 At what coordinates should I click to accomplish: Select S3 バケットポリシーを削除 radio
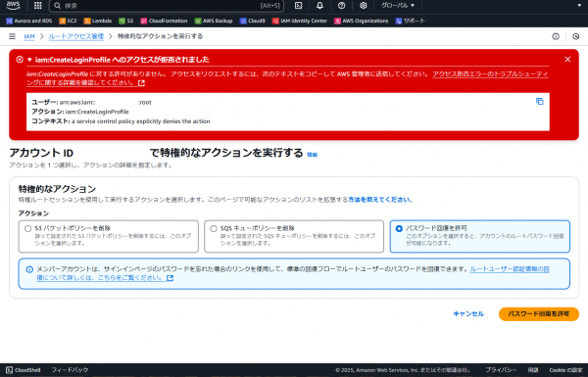[27, 228]
